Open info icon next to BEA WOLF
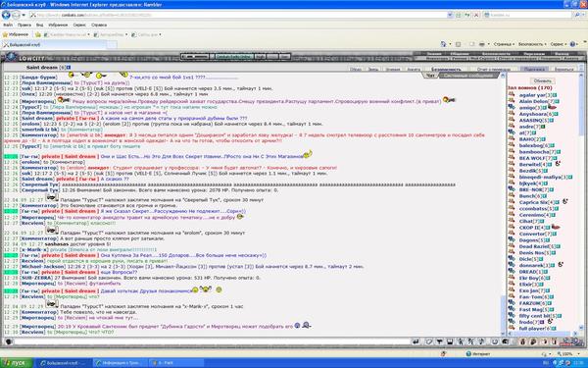588x368 pixels. click(x=554, y=158)
